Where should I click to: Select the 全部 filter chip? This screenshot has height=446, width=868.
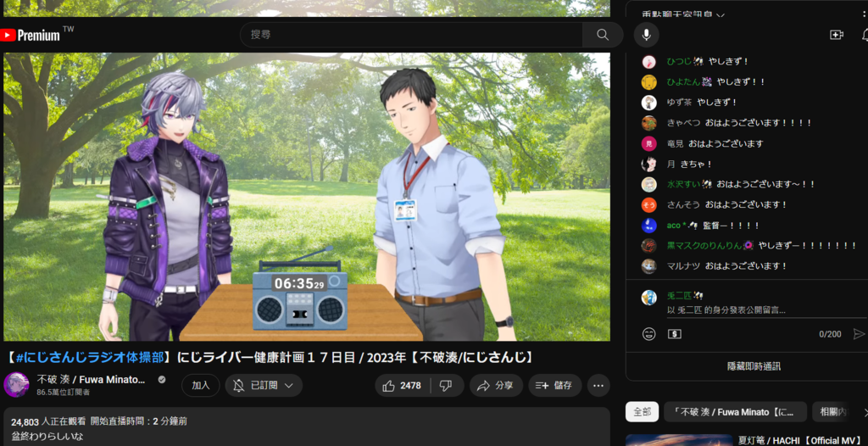[x=643, y=412]
